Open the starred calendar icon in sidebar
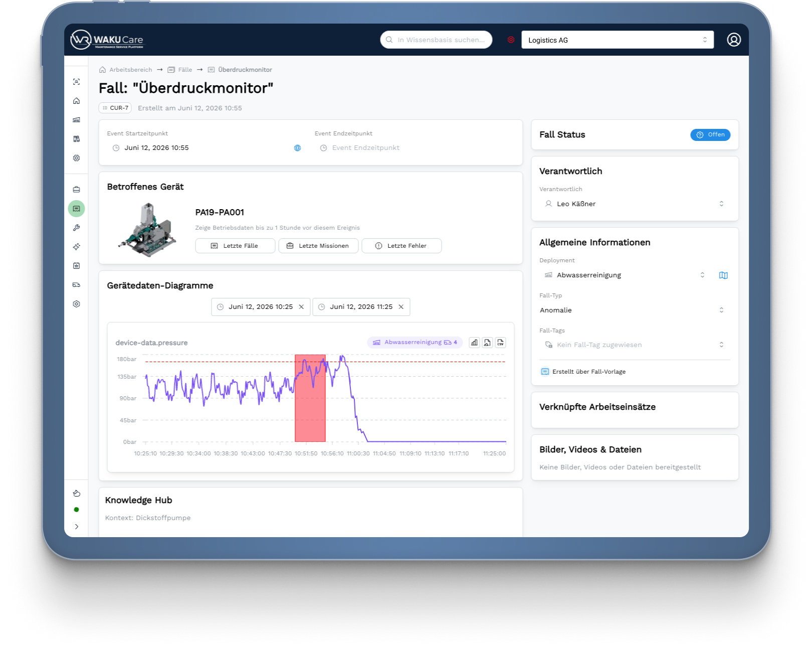The width and height of the screenshot is (812, 651). tap(76, 266)
